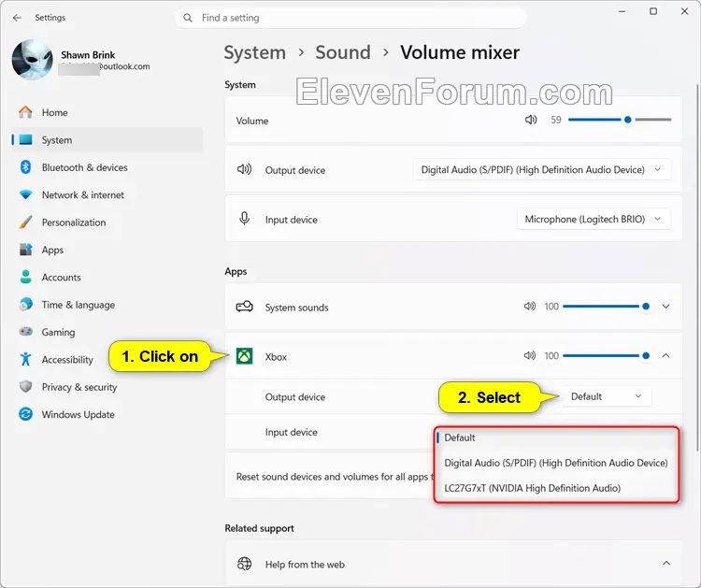Image resolution: width=701 pixels, height=588 pixels.
Task: Click the Home house icon
Action: [25, 112]
